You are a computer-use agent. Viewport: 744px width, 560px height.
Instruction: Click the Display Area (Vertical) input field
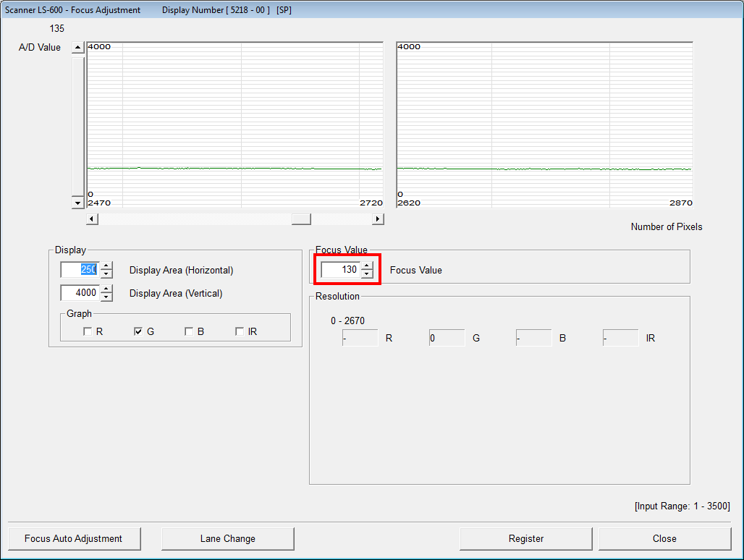pyautogui.click(x=80, y=293)
